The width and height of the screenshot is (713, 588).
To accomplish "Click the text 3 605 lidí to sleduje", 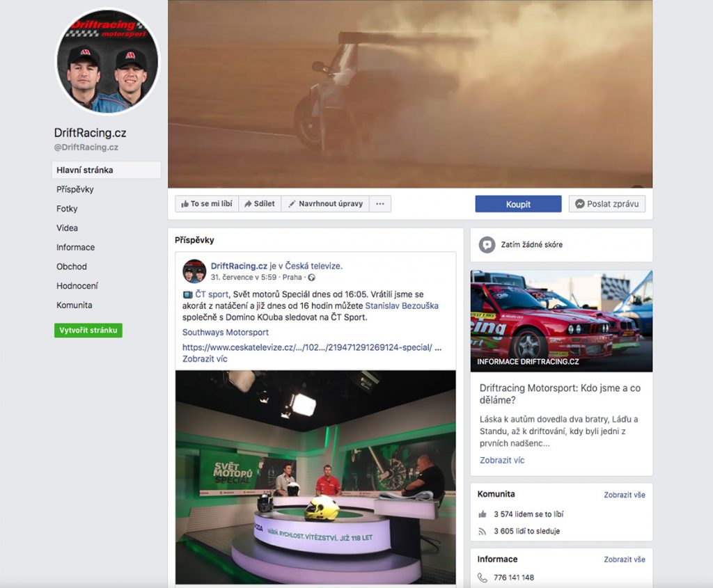I will tap(527, 531).
